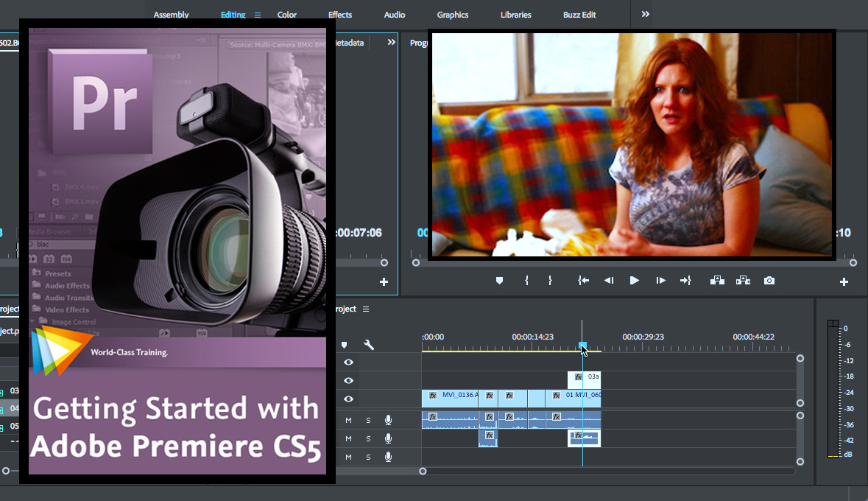Click the Mark Out button
This screenshot has height=501, width=868.
[x=550, y=281]
